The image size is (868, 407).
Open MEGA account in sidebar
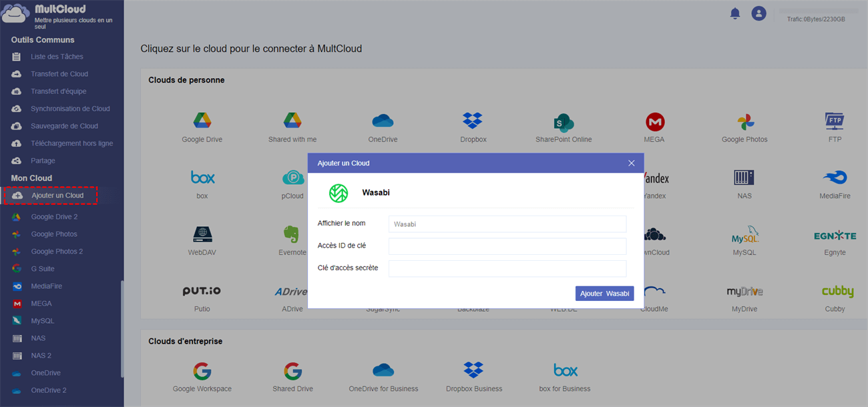[41, 304]
